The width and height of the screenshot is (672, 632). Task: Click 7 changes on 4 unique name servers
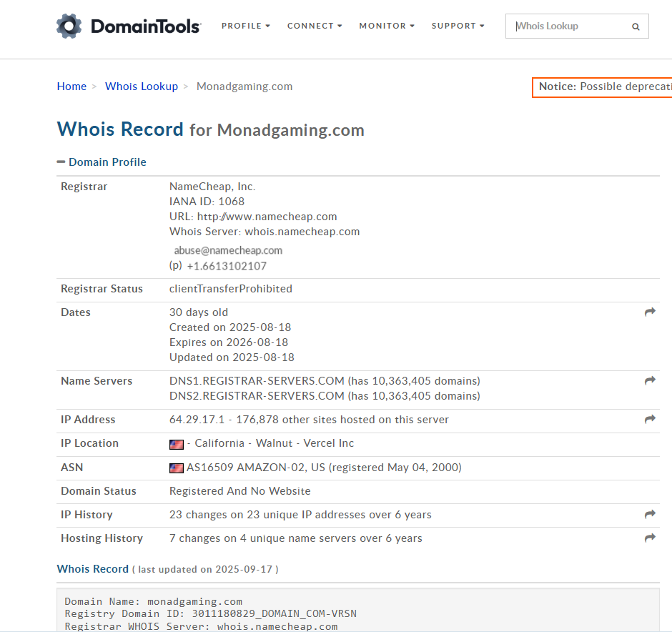(x=296, y=538)
